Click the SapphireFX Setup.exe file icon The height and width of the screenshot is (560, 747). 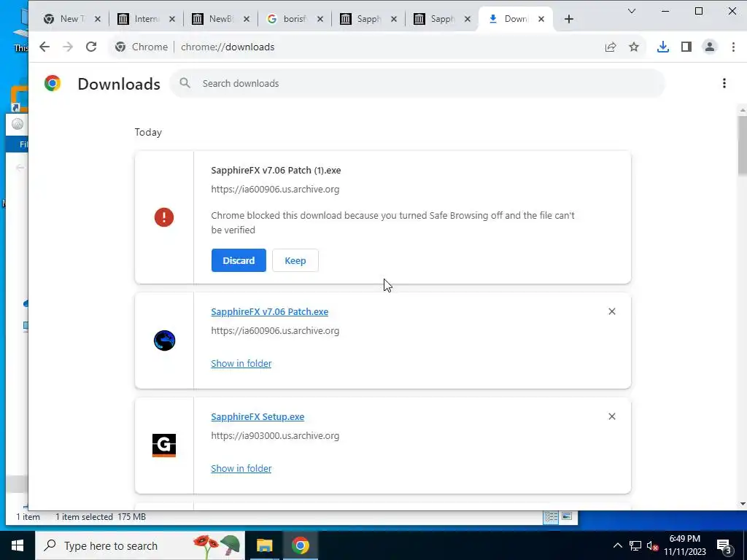point(164,446)
